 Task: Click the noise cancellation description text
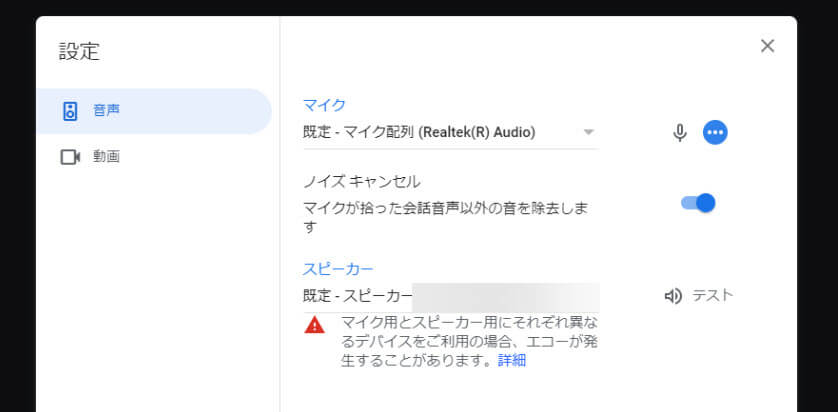click(445, 217)
